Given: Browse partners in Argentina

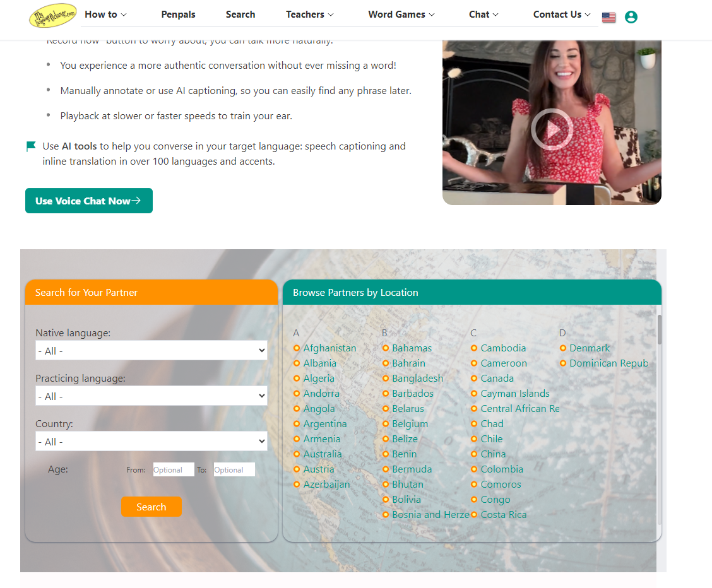Looking at the screenshot, I should coord(324,424).
